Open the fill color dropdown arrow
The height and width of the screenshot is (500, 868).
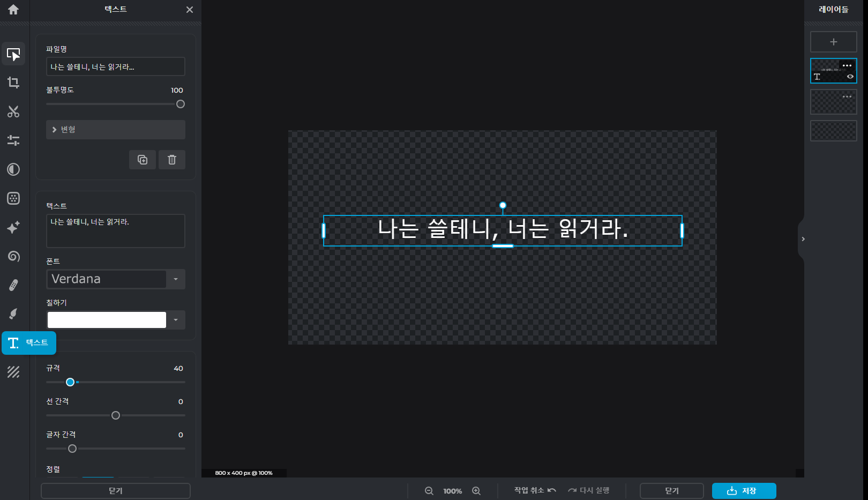176,320
